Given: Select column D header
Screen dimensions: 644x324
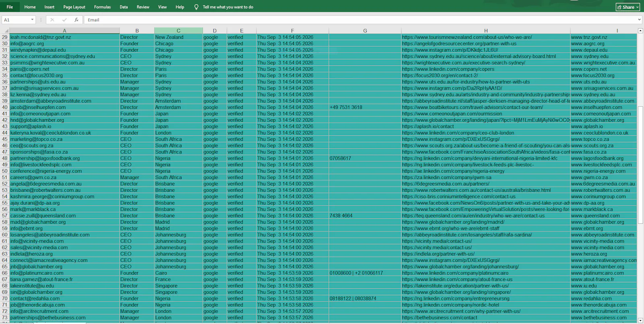Looking at the screenshot, I should [215, 31].
